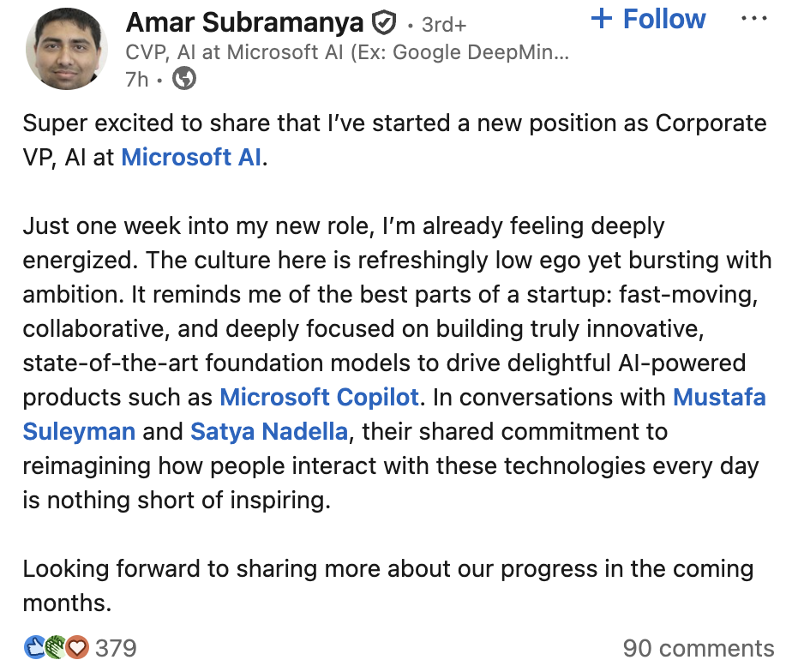Image resolution: width=792 pixels, height=672 pixels.
Task: Click the CVP, AI at Microsoft headline
Action: tap(346, 52)
